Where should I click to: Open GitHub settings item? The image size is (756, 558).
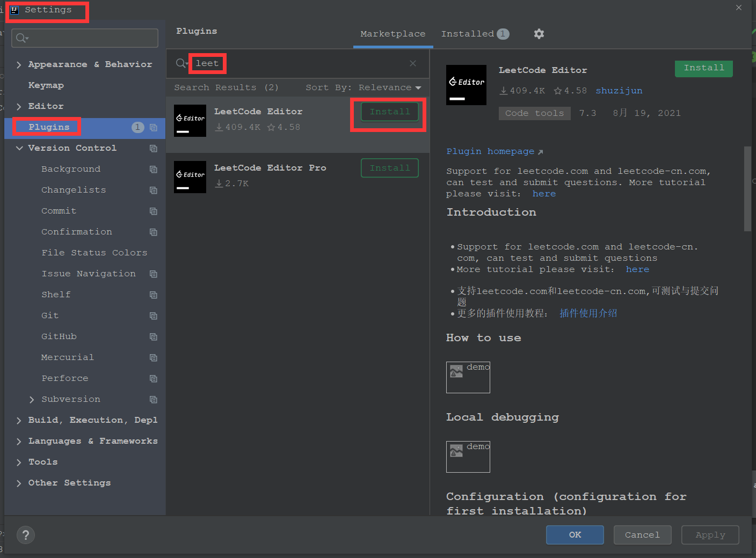pos(59,336)
